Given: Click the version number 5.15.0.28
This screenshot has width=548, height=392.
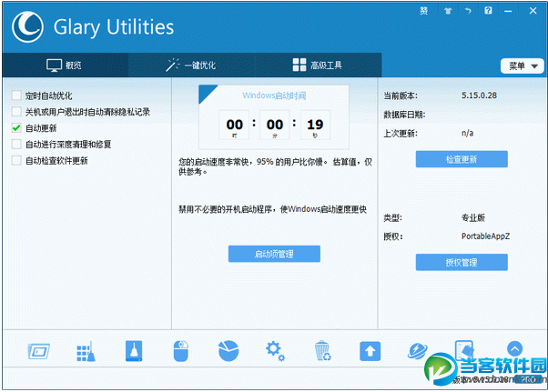Looking at the screenshot, I should point(479,95).
